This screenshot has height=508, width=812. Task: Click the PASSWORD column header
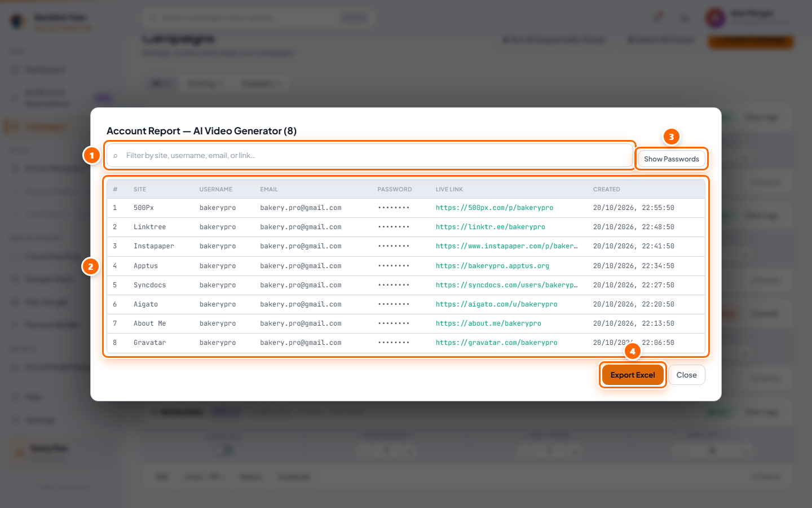click(395, 190)
